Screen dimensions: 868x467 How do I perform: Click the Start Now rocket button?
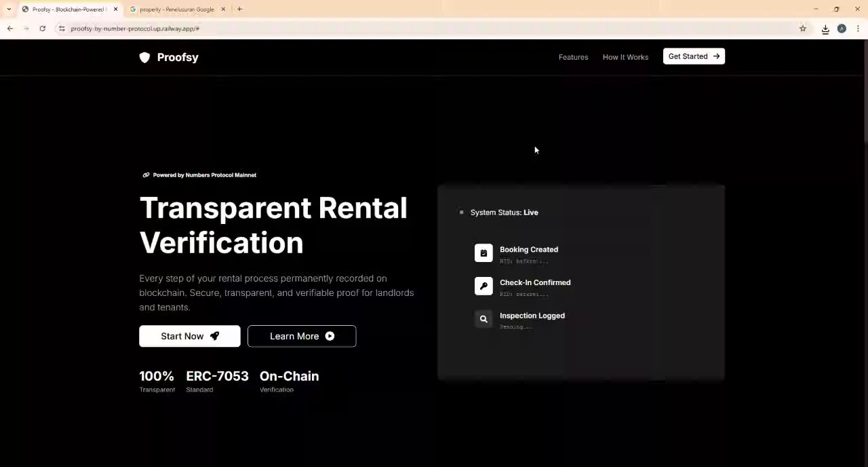[190, 336]
